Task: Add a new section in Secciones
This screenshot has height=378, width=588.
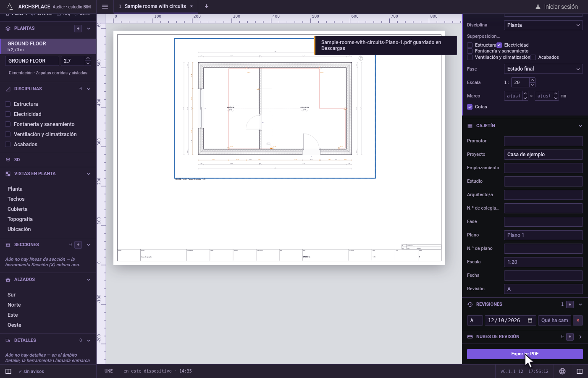Action: (x=78, y=244)
